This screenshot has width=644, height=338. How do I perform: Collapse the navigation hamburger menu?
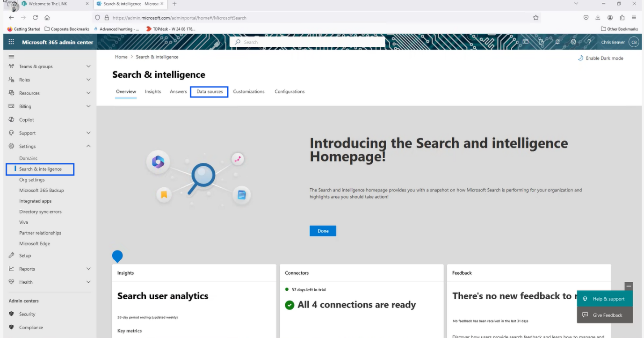pos(11,57)
